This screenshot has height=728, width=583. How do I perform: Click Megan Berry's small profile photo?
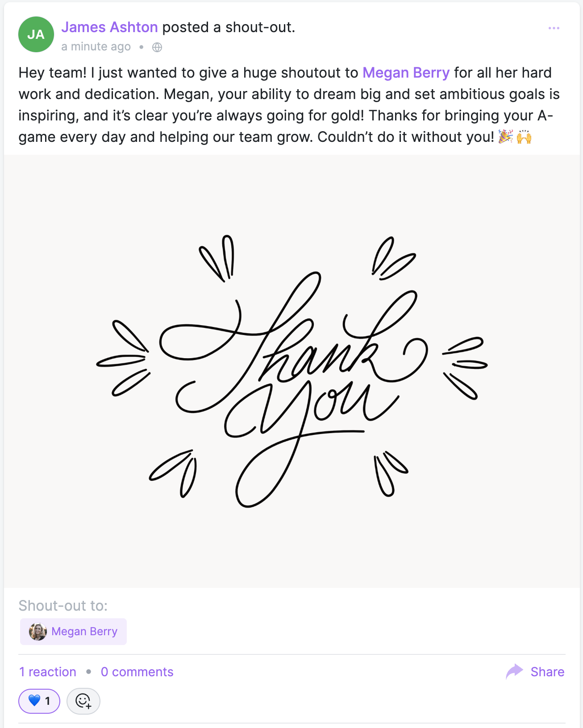point(38,631)
